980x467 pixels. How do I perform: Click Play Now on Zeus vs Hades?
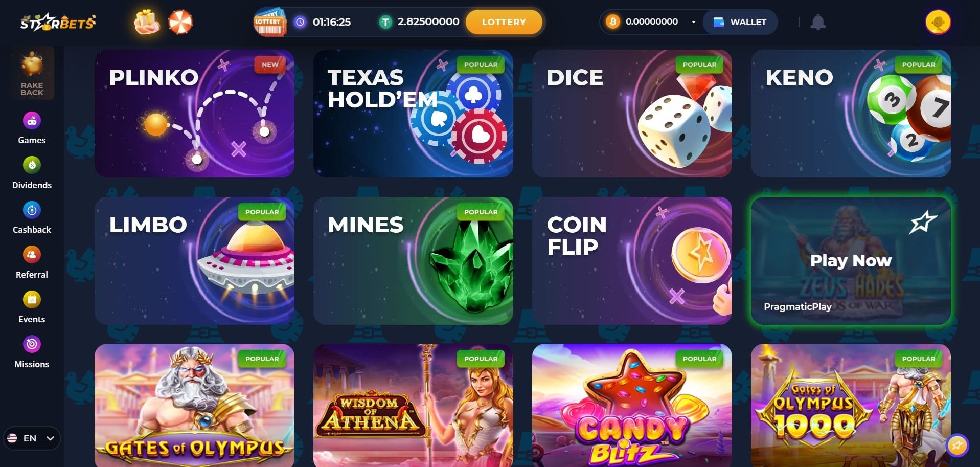(851, 260)
